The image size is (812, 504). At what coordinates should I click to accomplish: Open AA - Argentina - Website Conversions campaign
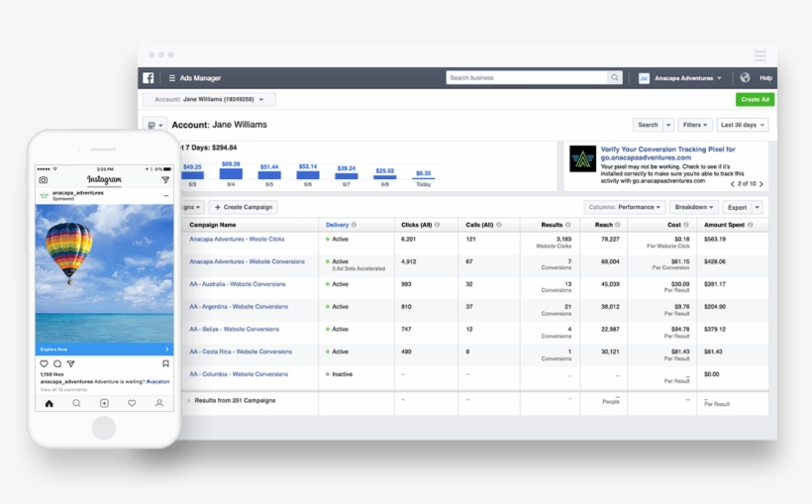(239, 307)
